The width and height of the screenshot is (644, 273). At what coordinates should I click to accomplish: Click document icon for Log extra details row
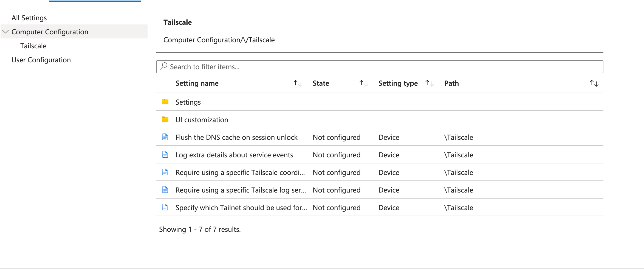[165, 155]
